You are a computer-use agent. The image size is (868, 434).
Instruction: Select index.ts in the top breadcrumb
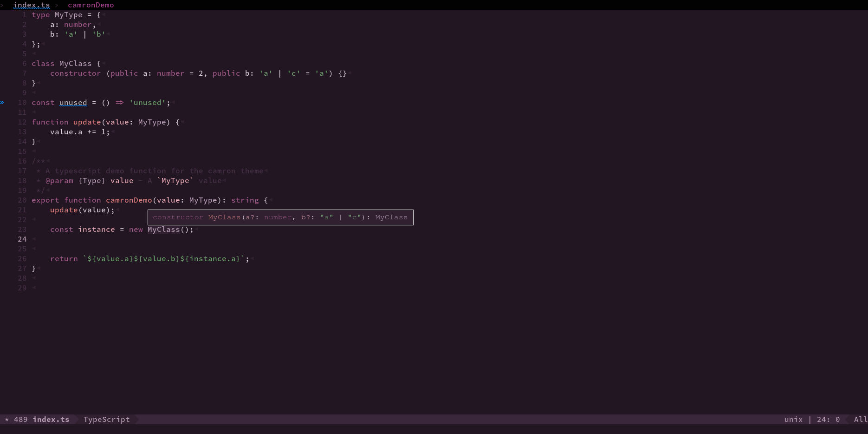tap(31, 5)
